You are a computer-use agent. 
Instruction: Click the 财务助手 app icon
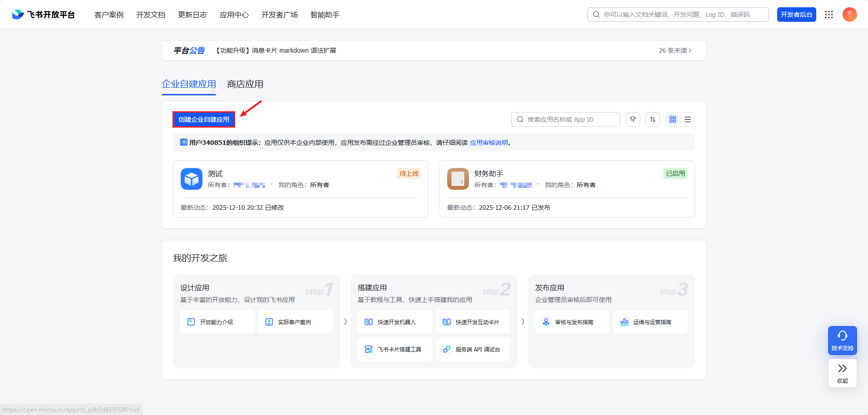click(x=458, y=179)
